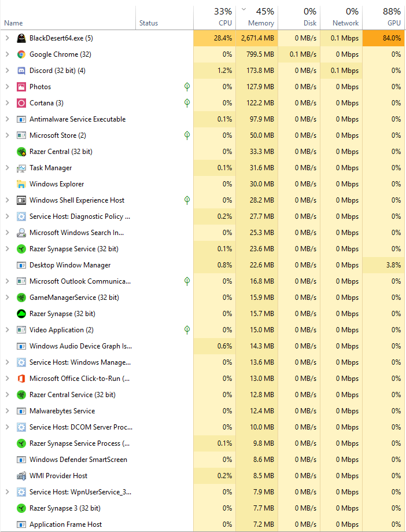Sort by the Status column header
This screenshot has height=532, width=406.
pyautogui.click(x=164, y=17)
